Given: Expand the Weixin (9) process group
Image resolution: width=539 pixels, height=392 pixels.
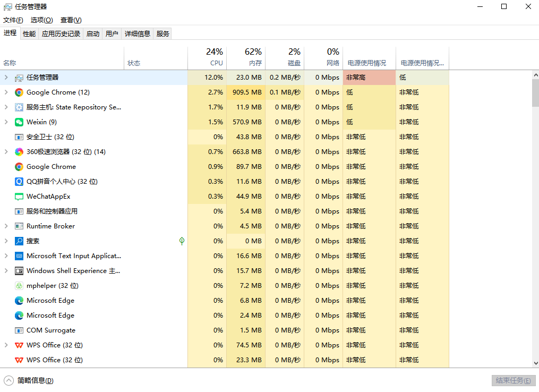Looking at the screenshot, I should [6, 122].
